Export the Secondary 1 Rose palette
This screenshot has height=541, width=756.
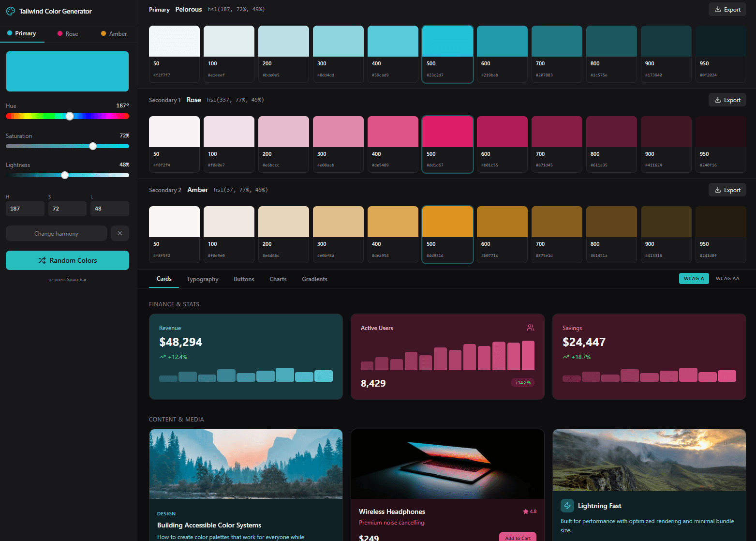727,100
